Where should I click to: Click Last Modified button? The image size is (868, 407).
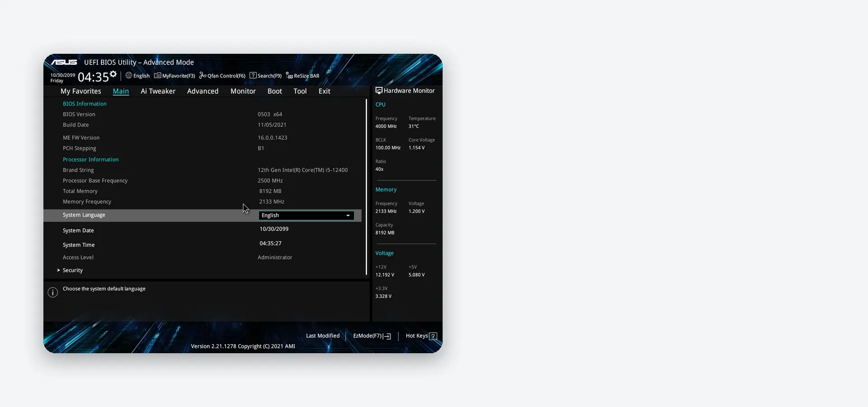click(x=323, y=336)
